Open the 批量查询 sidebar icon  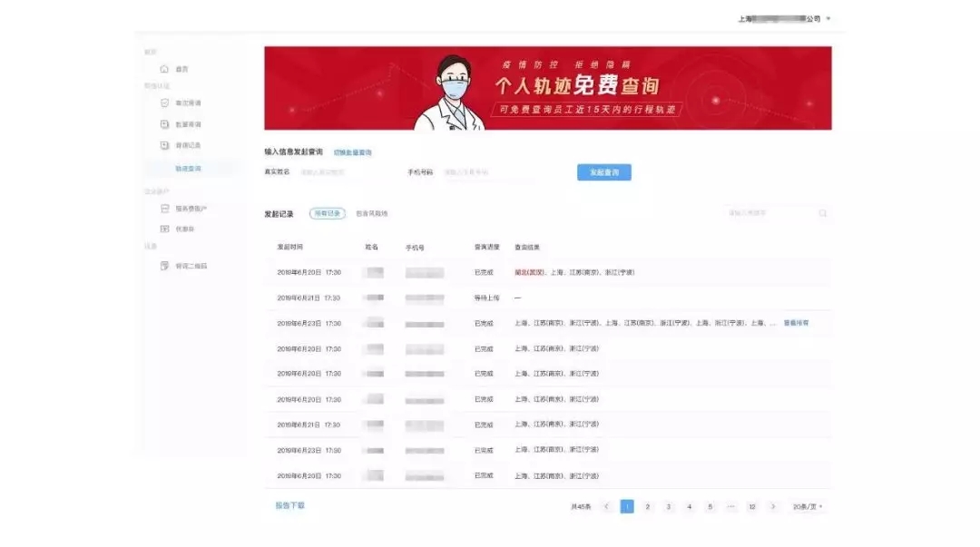164,123
